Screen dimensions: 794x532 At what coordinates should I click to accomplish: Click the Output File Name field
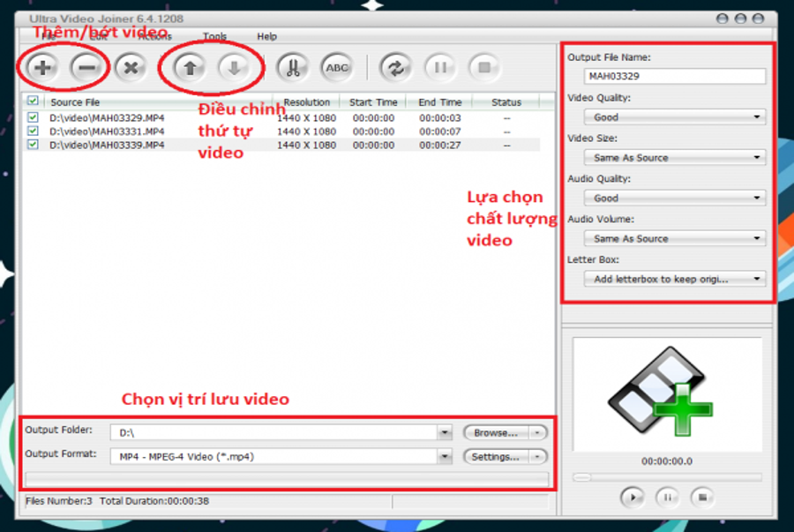675,77
